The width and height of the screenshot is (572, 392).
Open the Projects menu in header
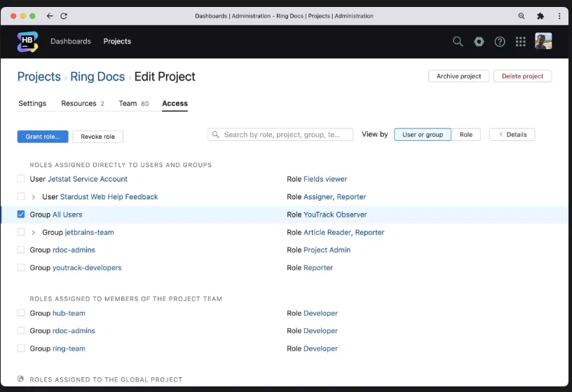pos(117,41)
